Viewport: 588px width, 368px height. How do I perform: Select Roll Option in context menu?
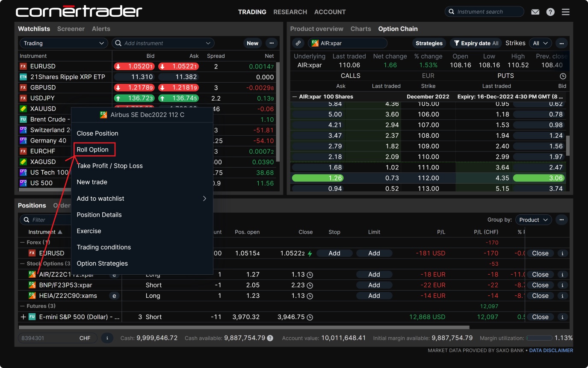coord(93,150)
